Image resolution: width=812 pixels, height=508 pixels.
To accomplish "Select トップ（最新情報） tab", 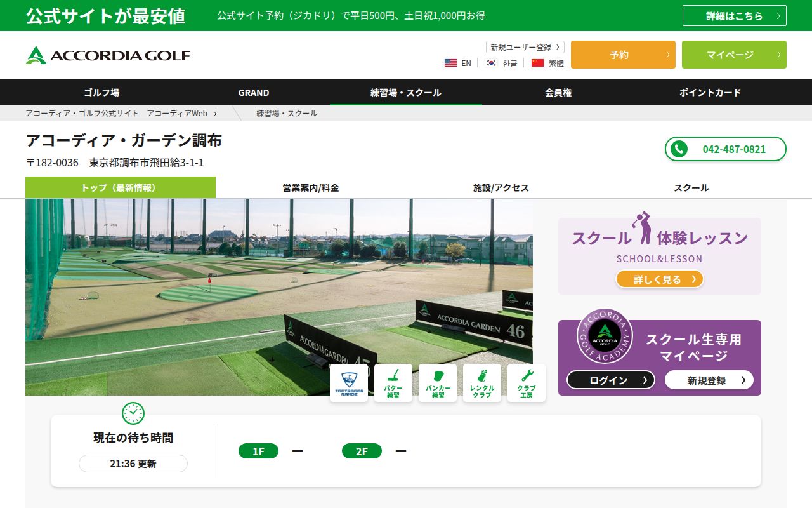I will 121,187.
